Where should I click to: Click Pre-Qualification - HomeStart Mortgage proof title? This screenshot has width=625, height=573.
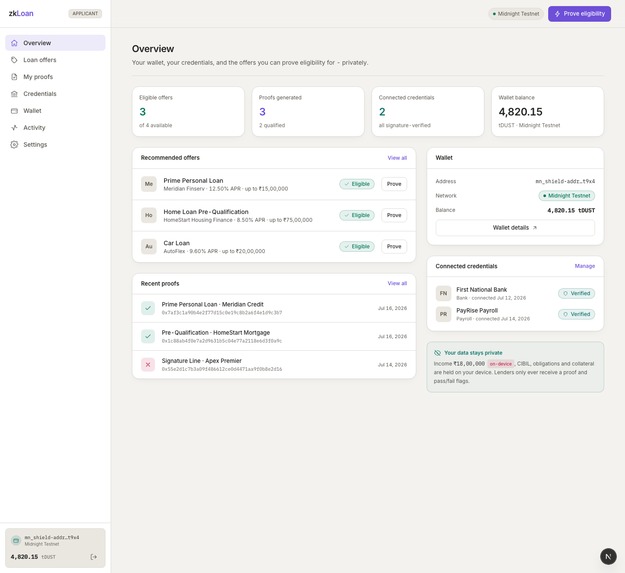216,332
